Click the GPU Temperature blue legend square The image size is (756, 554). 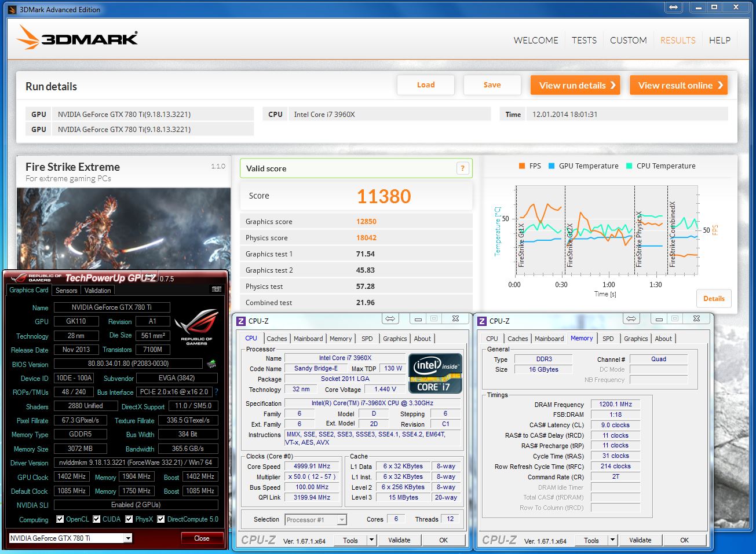click(x=552, y=166)
